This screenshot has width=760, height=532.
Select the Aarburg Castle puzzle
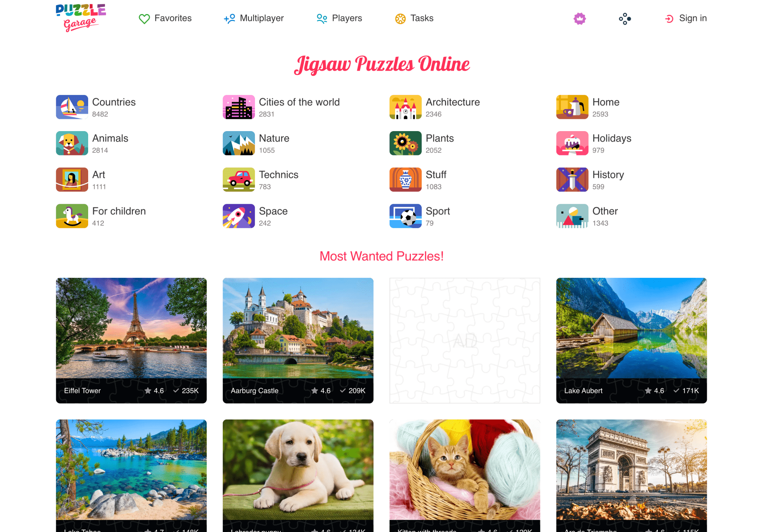[298, 340]
